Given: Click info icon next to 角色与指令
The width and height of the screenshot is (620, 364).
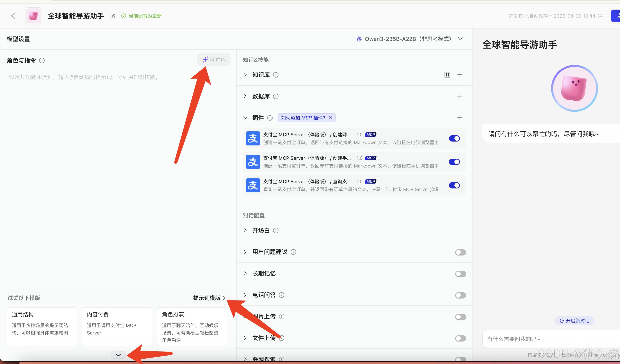Looking at the screenshot, I should click(x=42, y=60).
